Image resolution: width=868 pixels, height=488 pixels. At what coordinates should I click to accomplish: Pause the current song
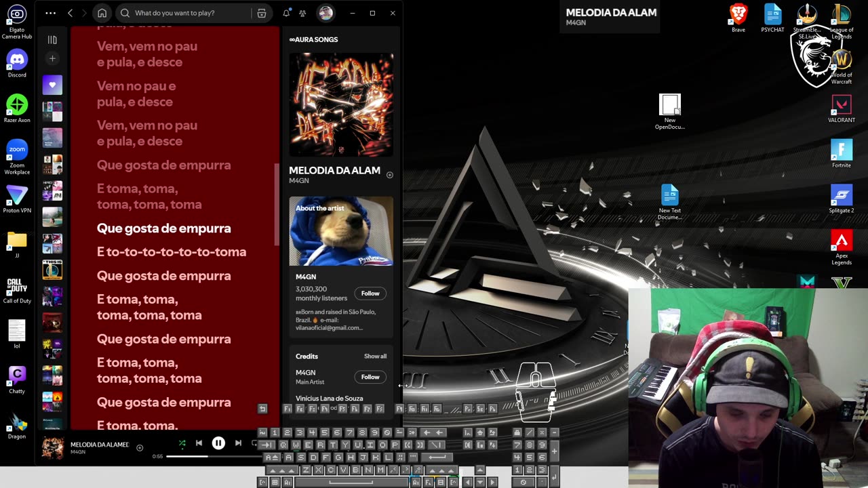point(218,443)
